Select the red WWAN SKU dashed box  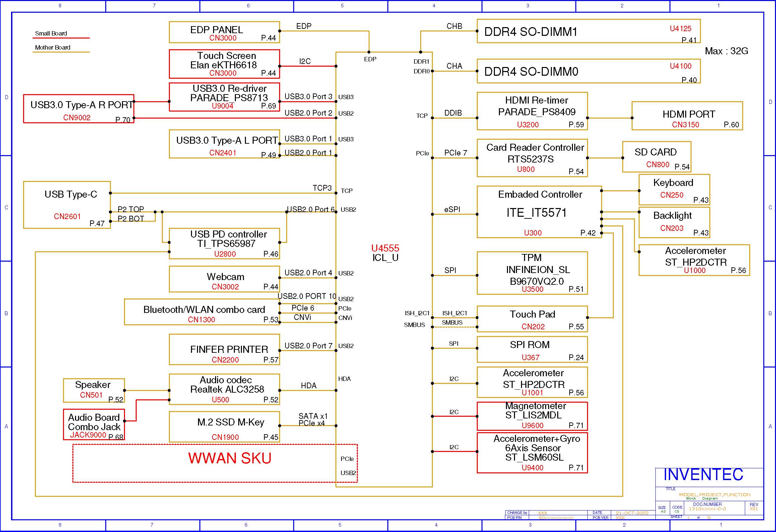click(x=230, y=458)
